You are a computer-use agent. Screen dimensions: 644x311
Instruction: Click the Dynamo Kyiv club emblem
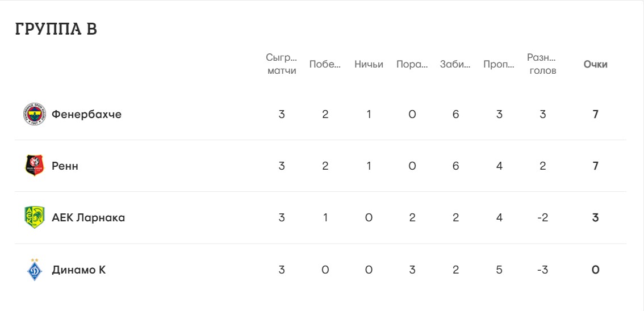coord(34,270)
